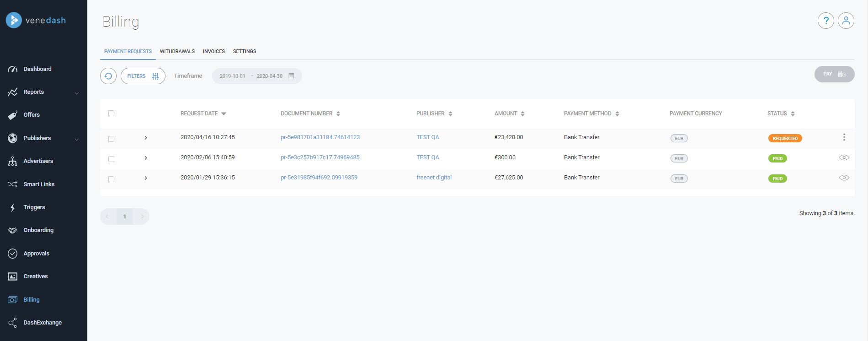Expand the Publishers sidebar submenu

point(76,139)
